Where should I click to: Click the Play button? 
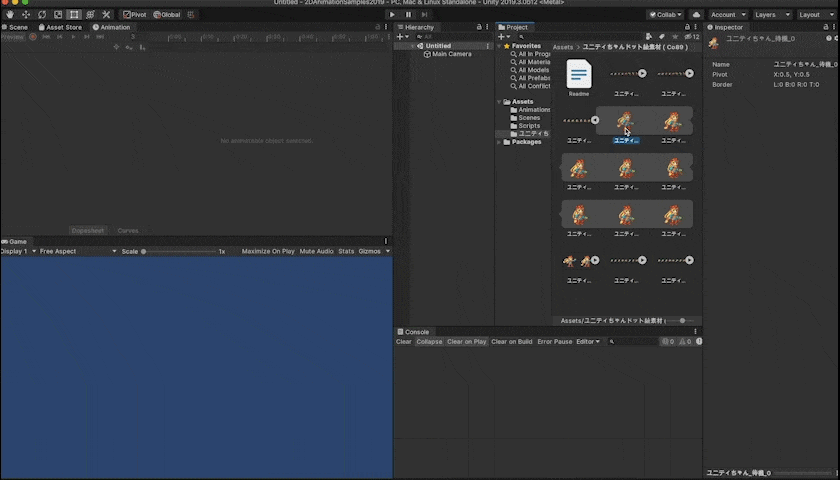tap(392, 14)
